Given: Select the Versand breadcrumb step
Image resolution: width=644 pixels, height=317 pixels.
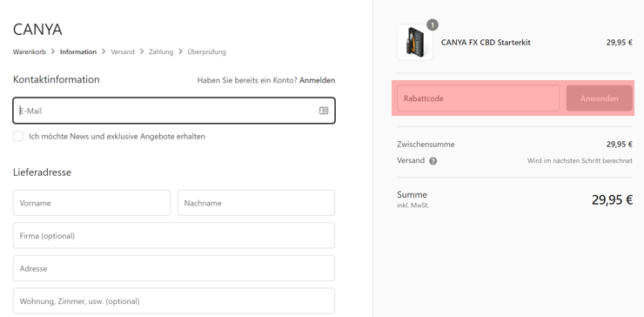Looking at the screenshot, I should [123, 51].
